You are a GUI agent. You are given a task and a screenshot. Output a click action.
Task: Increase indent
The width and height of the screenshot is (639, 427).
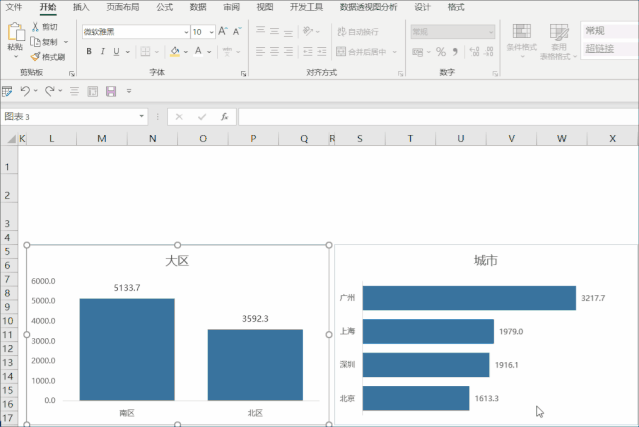pos(322,51)
